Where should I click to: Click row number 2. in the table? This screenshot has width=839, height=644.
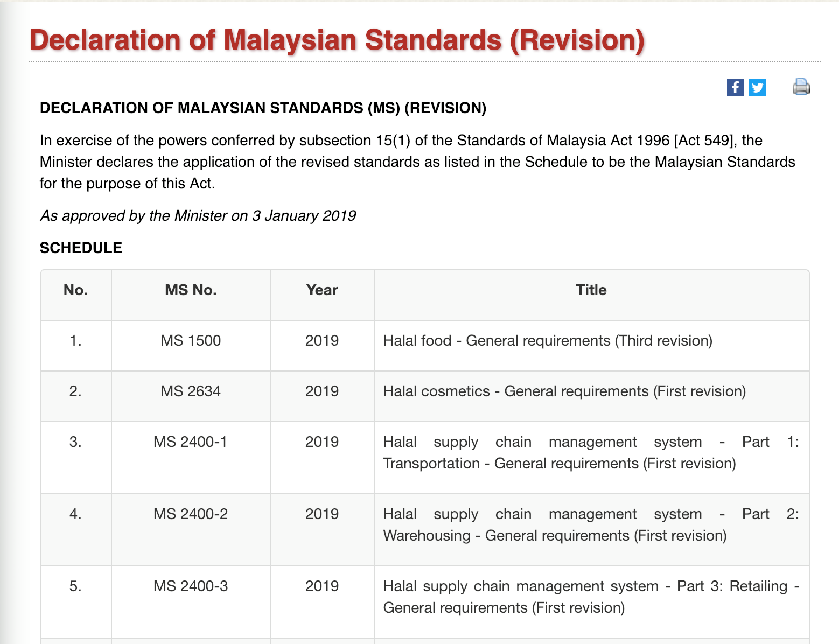(75, 391)
